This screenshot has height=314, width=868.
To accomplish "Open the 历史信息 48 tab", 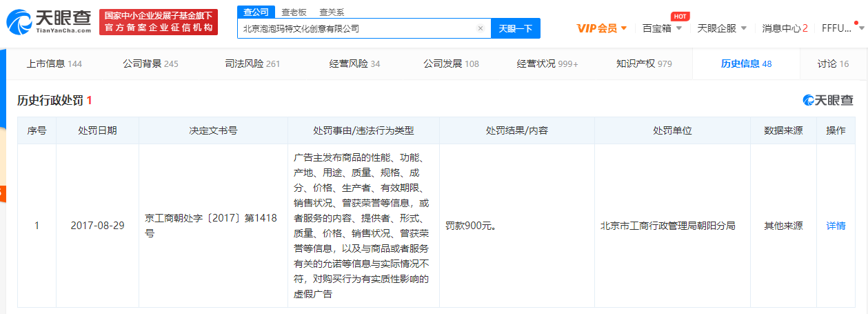I will (x=746, y=63).
